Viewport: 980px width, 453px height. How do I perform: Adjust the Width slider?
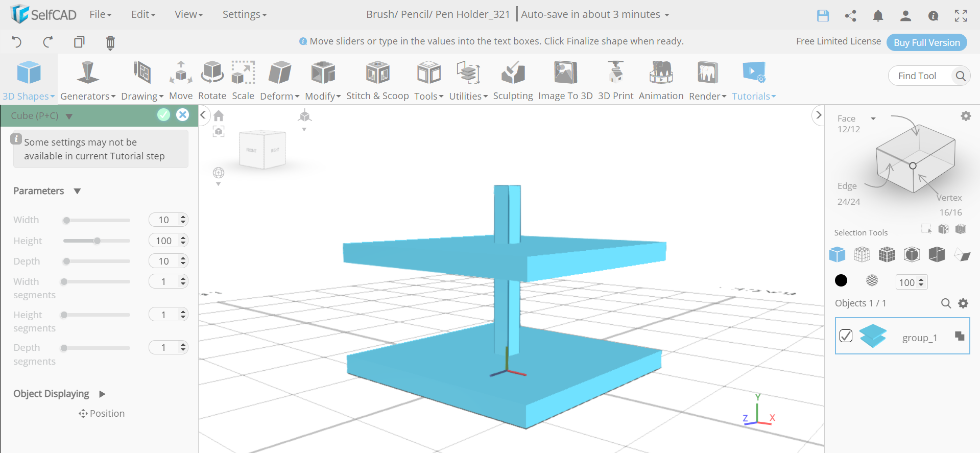(97, 220)
